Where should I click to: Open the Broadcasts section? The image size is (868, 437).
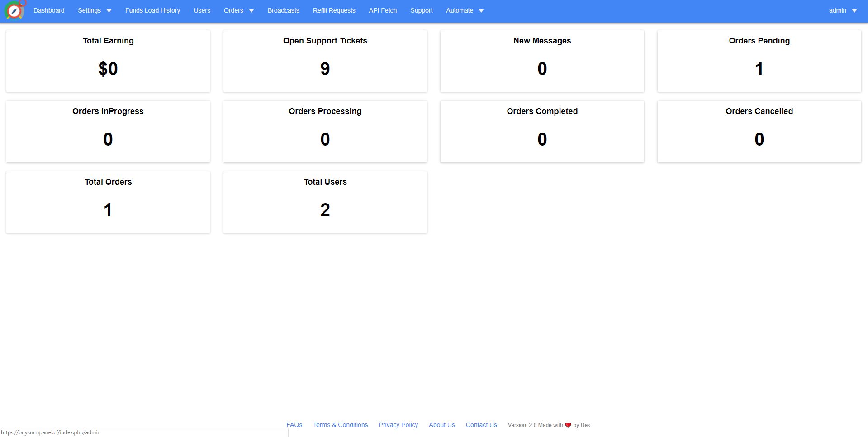coord(283,10)
